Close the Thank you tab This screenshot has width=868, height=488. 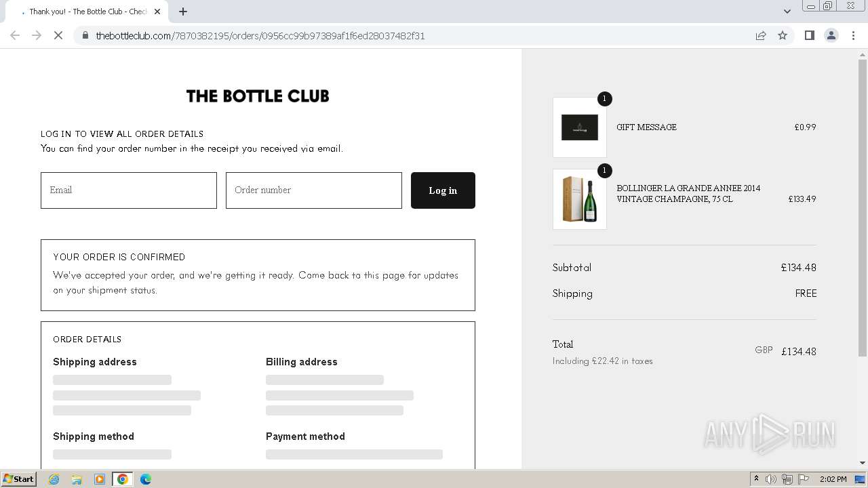coord(158,12)
